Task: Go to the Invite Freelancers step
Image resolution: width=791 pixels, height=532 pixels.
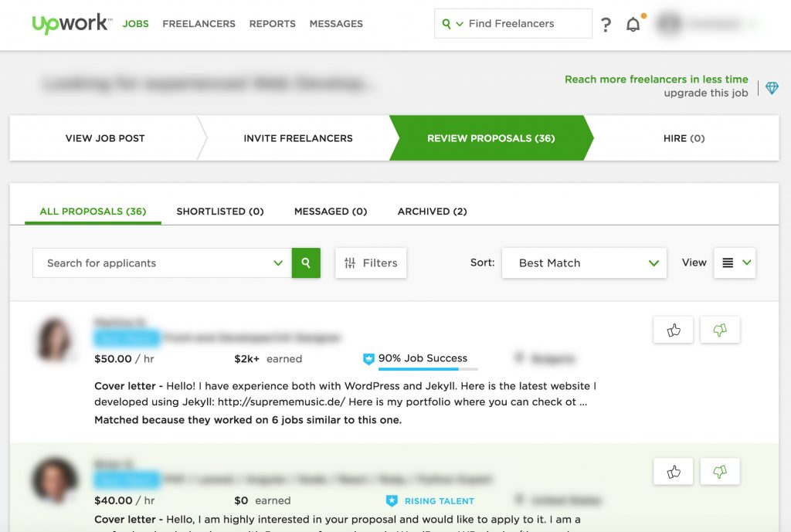Action: click(x=298, y=138)
